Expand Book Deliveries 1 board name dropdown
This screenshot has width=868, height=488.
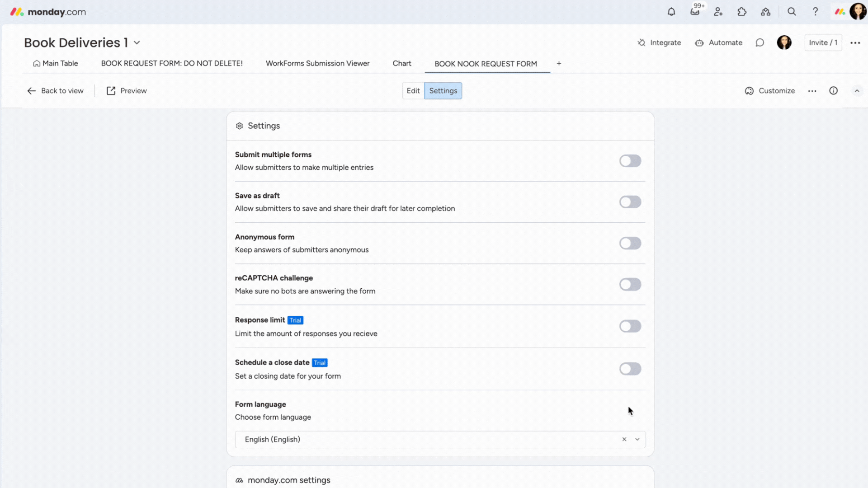coord(137,42)
